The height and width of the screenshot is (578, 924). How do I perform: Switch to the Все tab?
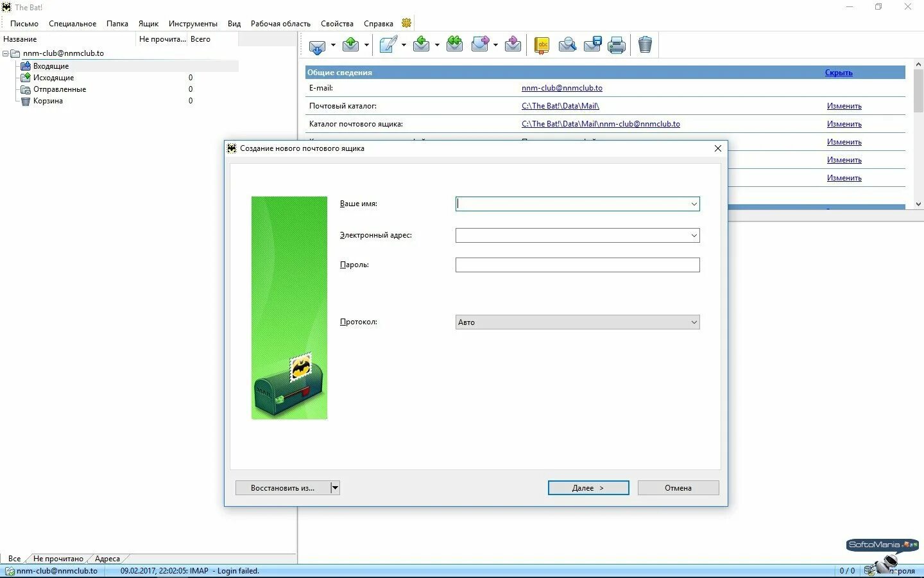[x=14, y=559]
